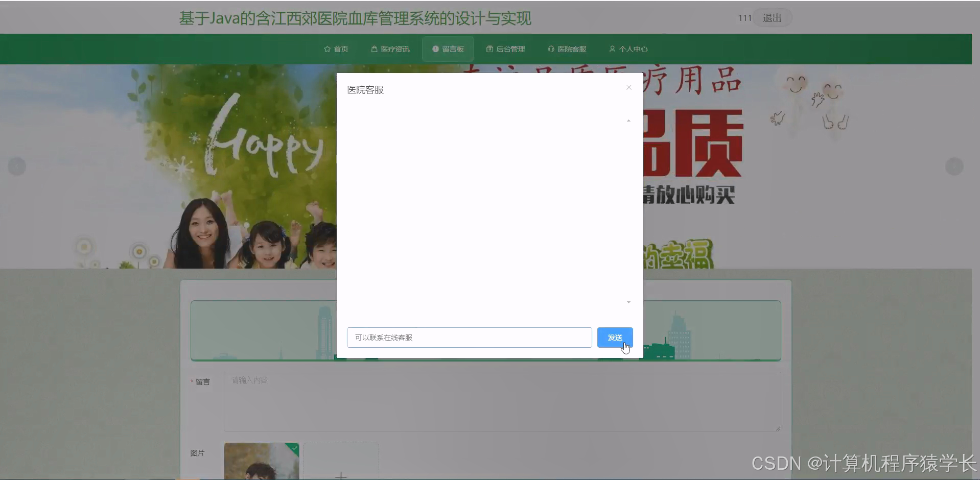Viewport: 980px width, 480px height.
Task: Click the 医院客服 headset icon
Action: click(x=551, y=49)
